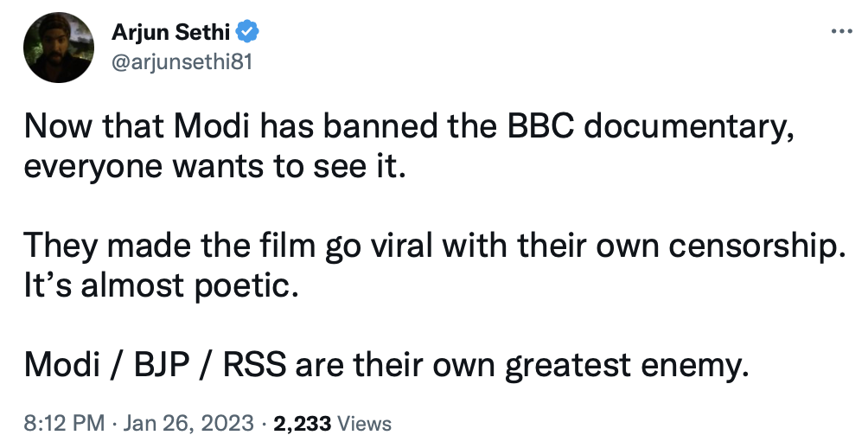This screenshot has height=448, width=868.
Task: Click the line "everyone wants to see it."
Action: tap(214, 163)
